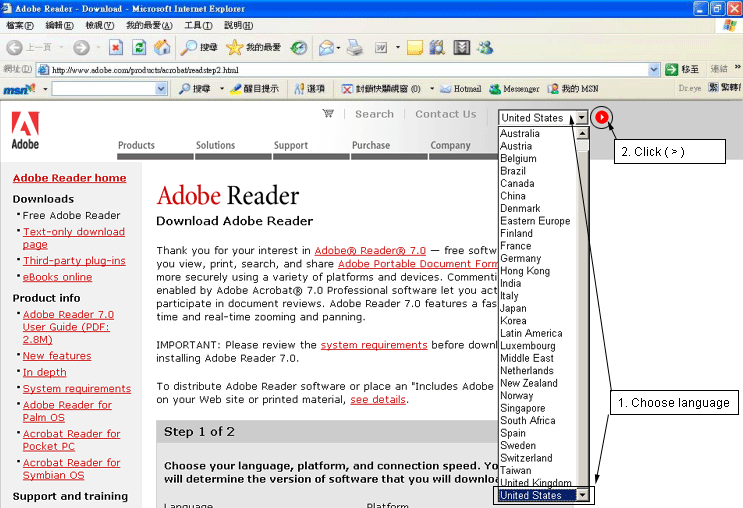
Task: Click the yellow Discuss note icon
Action: [415, 47]
